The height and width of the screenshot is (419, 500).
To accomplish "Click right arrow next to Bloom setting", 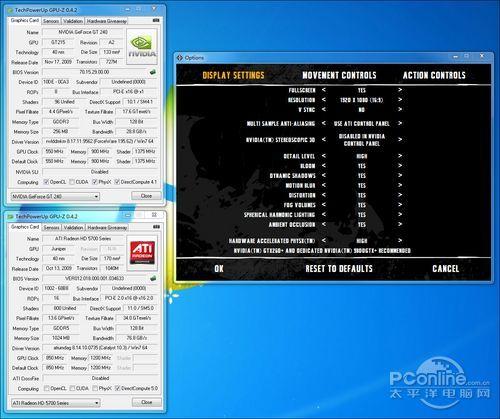I will pos(400,166).
